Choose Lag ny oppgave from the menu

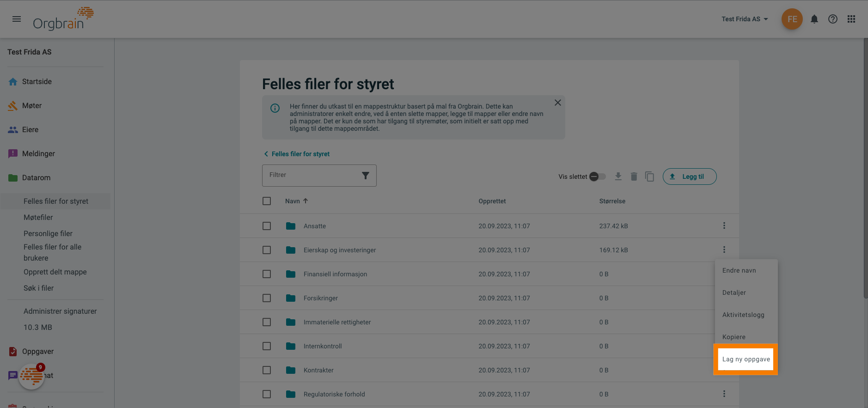[x=746, y=359]
